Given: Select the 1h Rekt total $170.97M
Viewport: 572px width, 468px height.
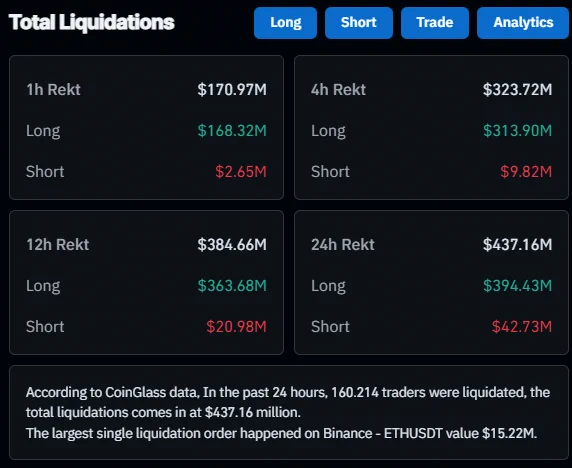Looking at the screenshot, I should [x=232, y=90].
